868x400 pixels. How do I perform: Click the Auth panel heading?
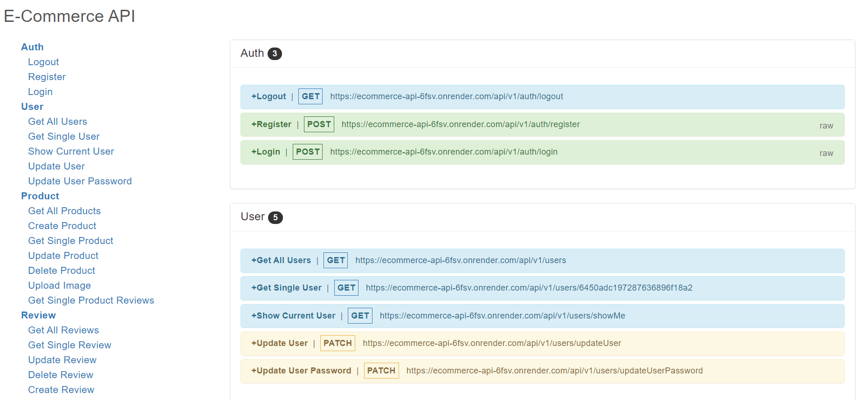(252, 53)
